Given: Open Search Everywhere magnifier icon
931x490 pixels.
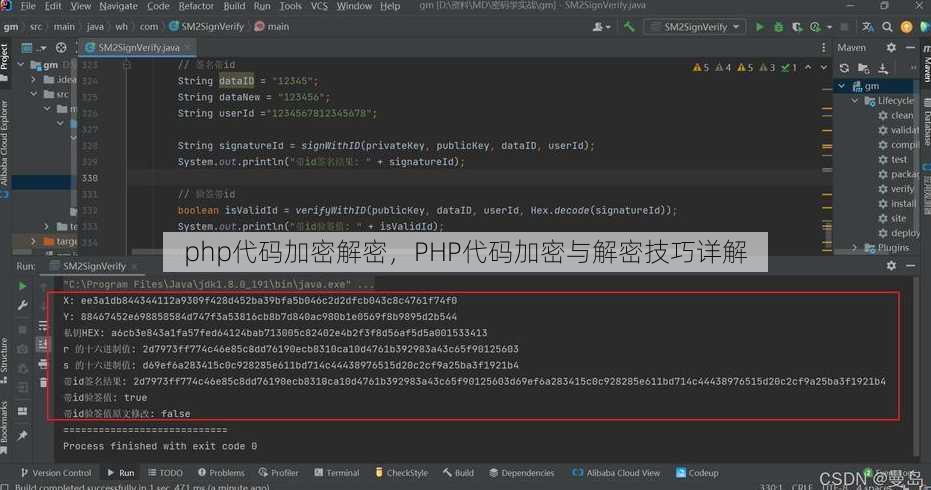Looking at the screenshot, I should 887,27.
